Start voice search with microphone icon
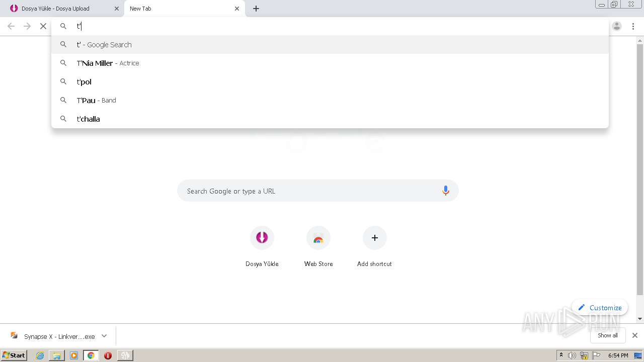The image size is (644, 362). 445,191
